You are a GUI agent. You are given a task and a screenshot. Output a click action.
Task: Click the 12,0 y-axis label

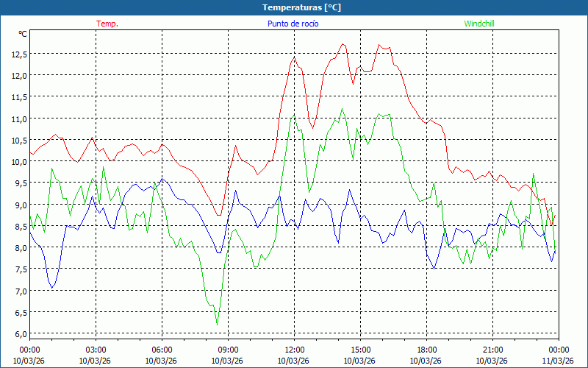click(18, 75)
